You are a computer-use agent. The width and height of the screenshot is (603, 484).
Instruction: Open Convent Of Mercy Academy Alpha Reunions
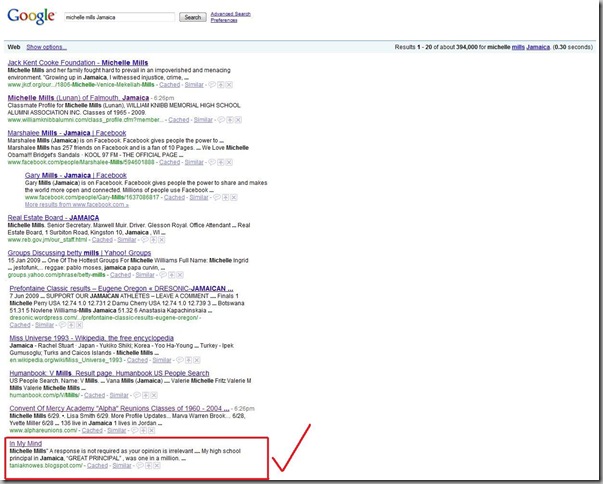120,408
